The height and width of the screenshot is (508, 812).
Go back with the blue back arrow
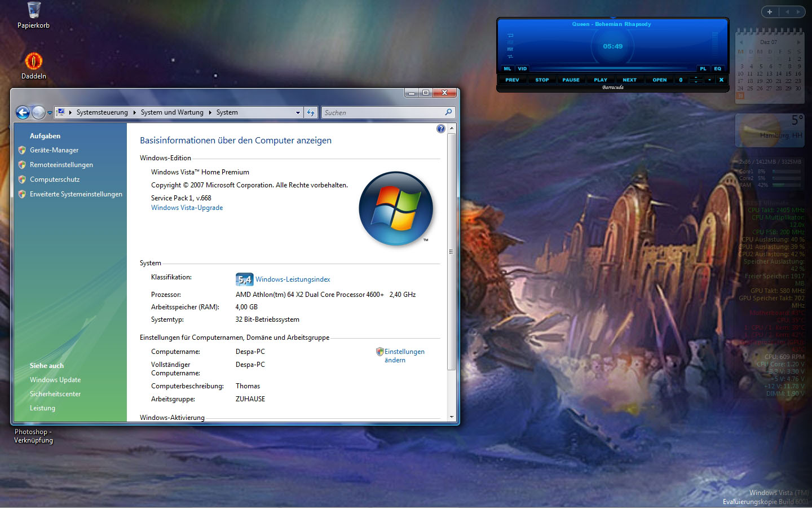[x=23, y=112]
